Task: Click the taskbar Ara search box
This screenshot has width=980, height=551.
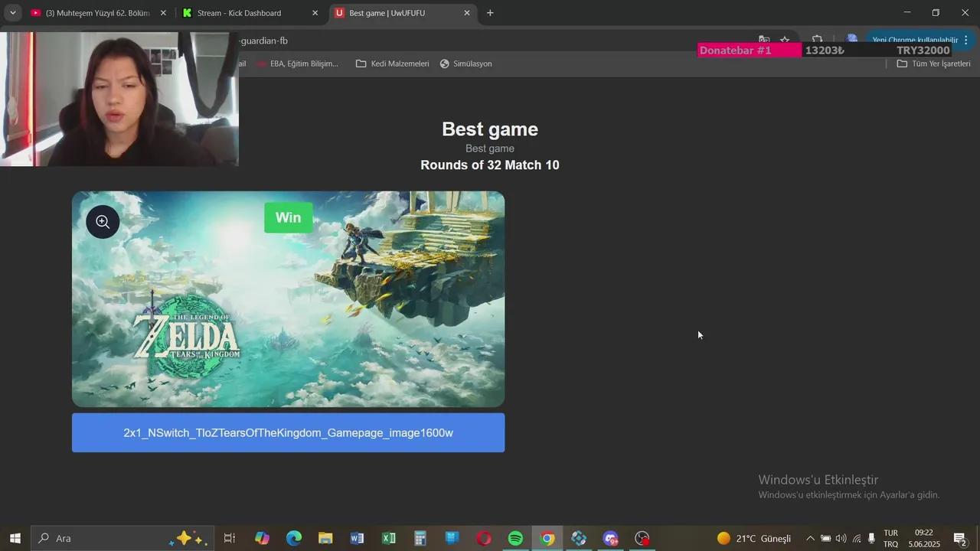Action: tap(122, 539)
